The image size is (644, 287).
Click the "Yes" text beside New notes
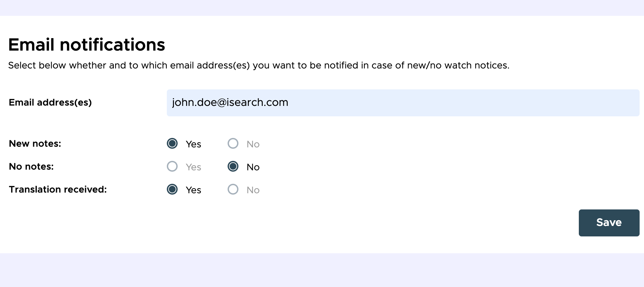coord(194,144)
